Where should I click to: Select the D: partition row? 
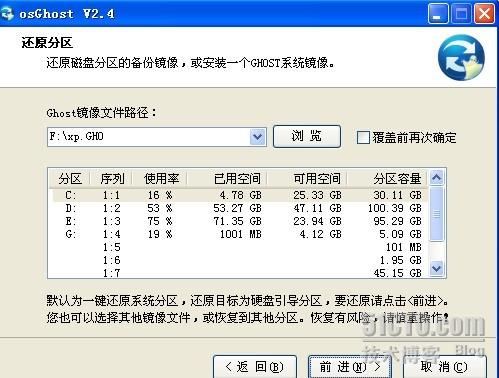tap(238, 208)
